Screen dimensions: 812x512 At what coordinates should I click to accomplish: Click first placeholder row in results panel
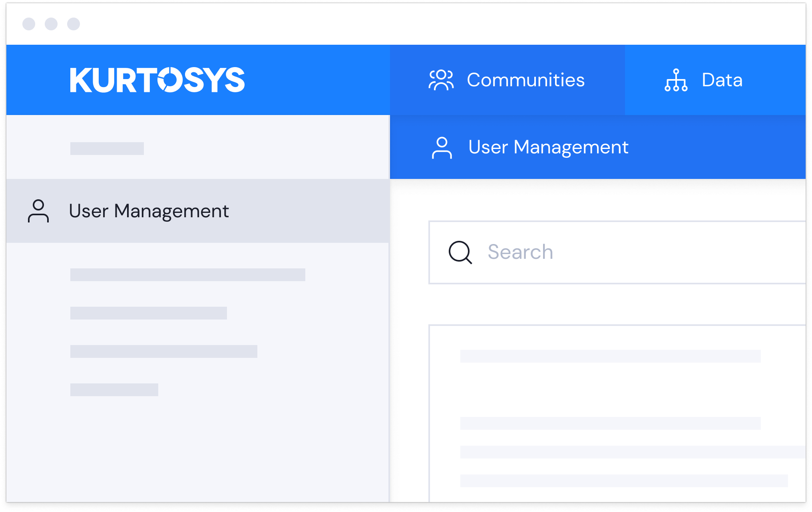[x=610, y=356]
